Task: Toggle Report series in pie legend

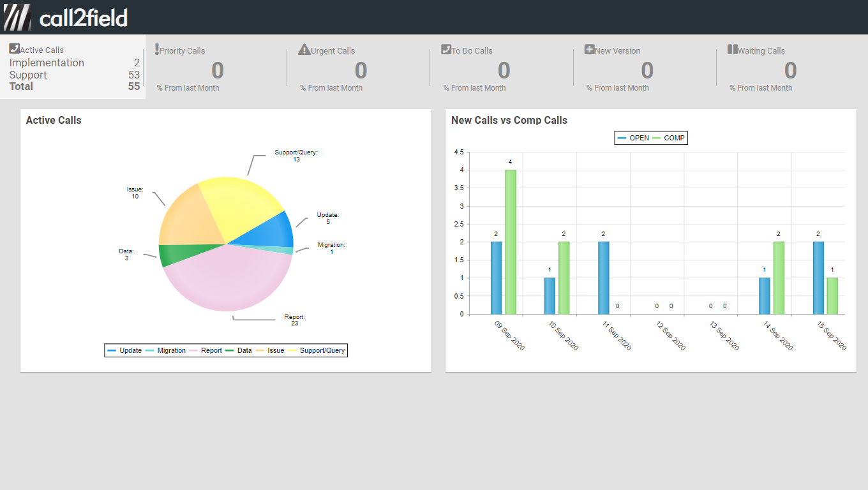Action: (x=206, y=350)
